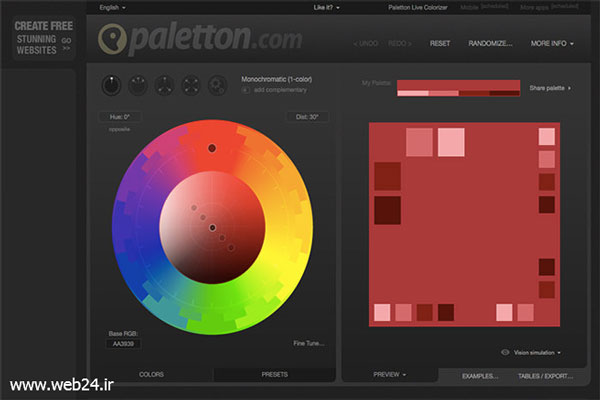Click the lightest pink strip in My Palette
Viewport: 600px width, 400px height.
tap(413, 93)
